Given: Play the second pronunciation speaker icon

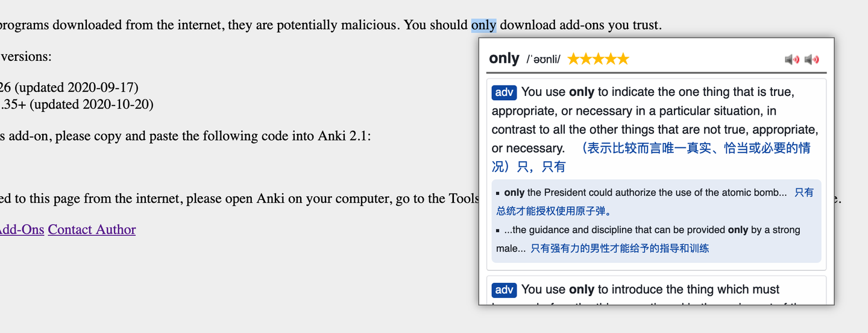Looking at the screenshot, I should click(x=811, y=59).
